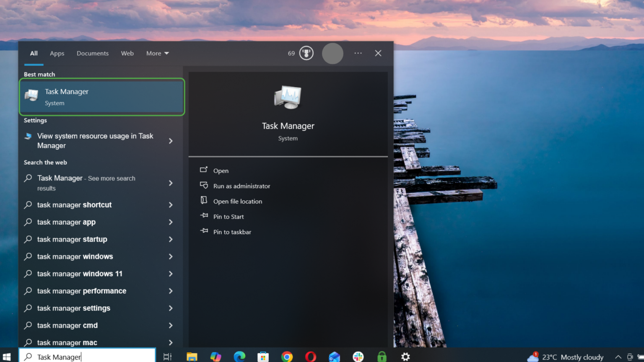
Task: Switch to the Documents search tab
Action: (x=93, y=53)
